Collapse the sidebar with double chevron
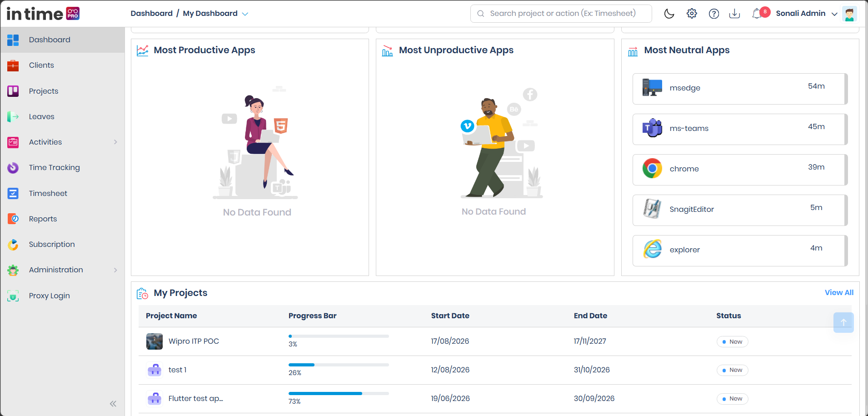The image size is (868, 416). (x=113, y=404)
